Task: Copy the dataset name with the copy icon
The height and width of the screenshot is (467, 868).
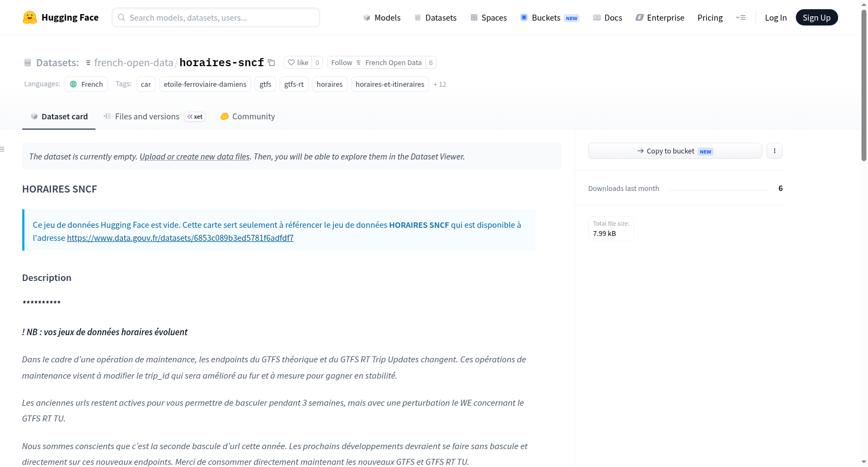Action: click(271, 63)
